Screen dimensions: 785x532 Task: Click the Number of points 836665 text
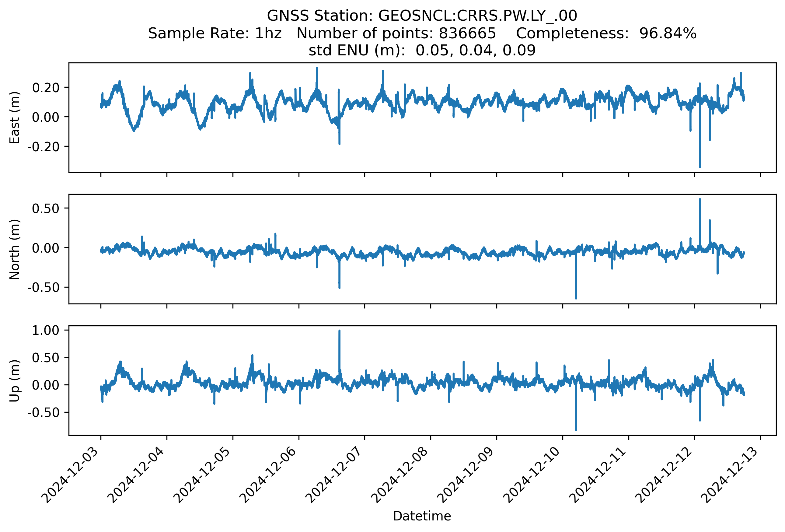(x=396, y=33)
